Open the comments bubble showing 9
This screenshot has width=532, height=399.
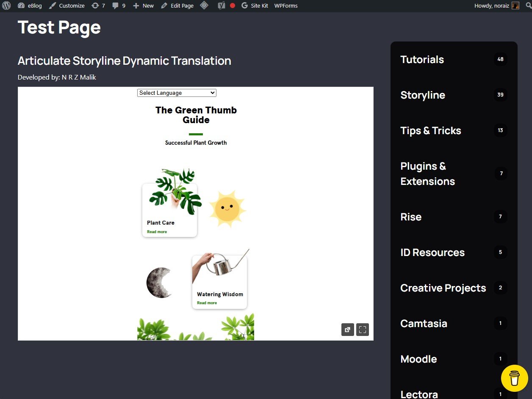point(118,6)
